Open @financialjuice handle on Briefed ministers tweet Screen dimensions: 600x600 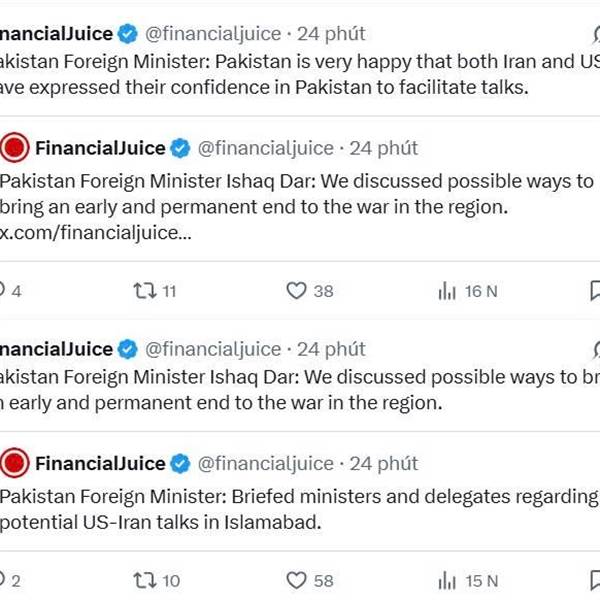click(x=265, y=464)
